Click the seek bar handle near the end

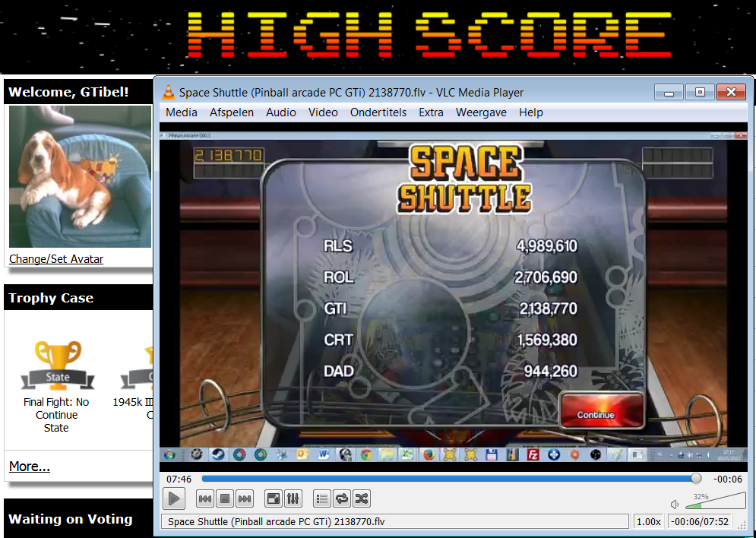click(696, 478)
